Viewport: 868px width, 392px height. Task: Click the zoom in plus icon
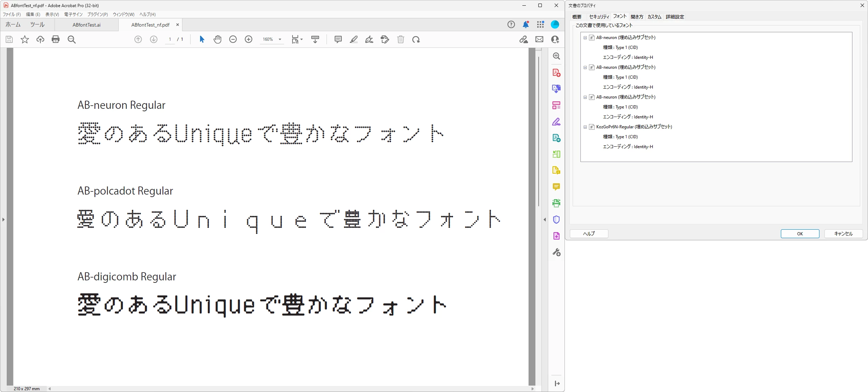tap(249, 39)
